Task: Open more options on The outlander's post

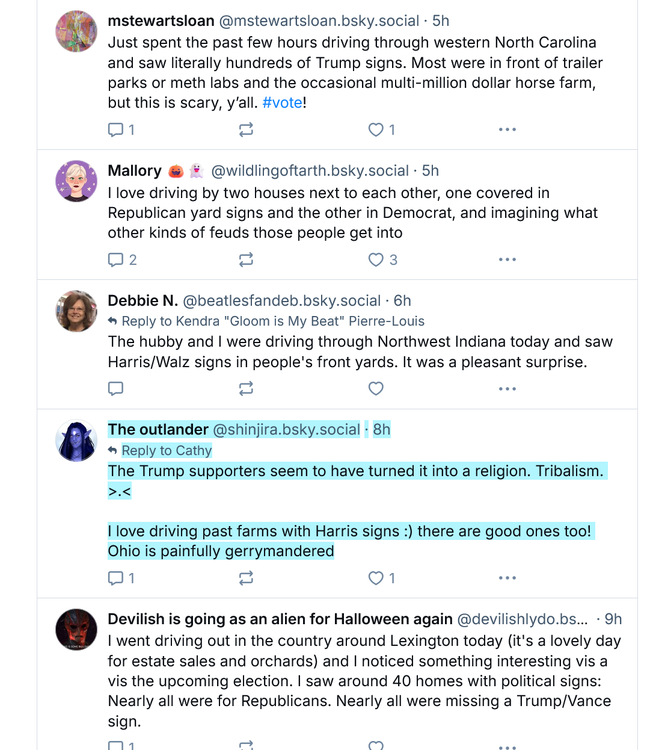Action: [x=507, y=577]
